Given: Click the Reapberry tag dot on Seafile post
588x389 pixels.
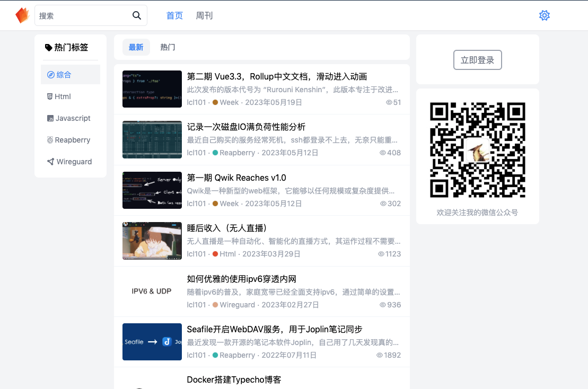Looking at the screenshot, I should tap(215, 355).
